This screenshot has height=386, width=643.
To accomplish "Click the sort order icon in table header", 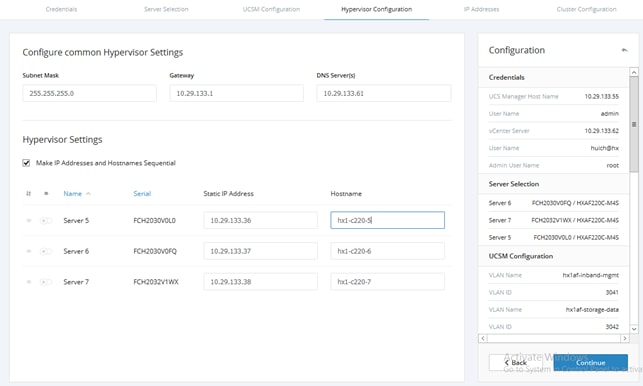I will point(28,194).
